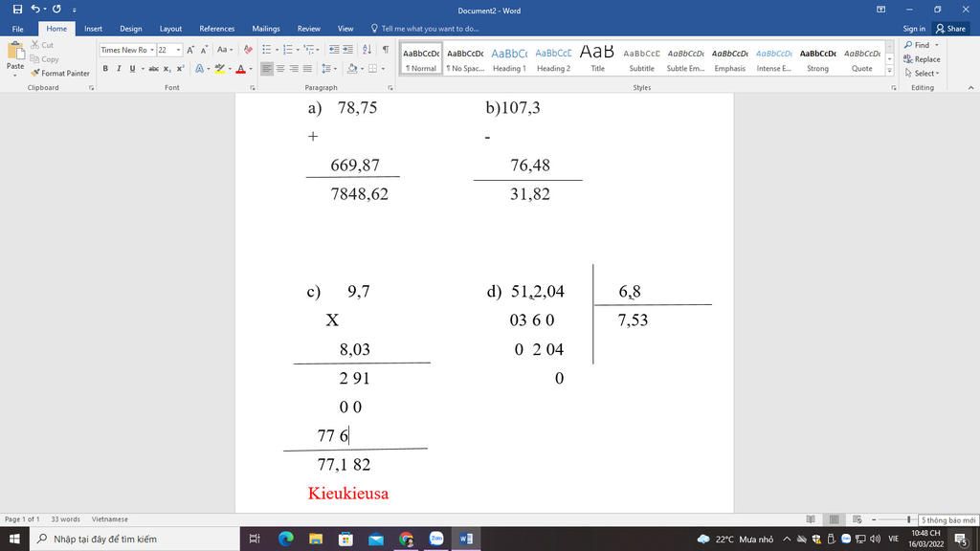Viewport: 980px width, 551px height.
Task: Toggle Superscript formatting
Action: [x=180, y=69]
